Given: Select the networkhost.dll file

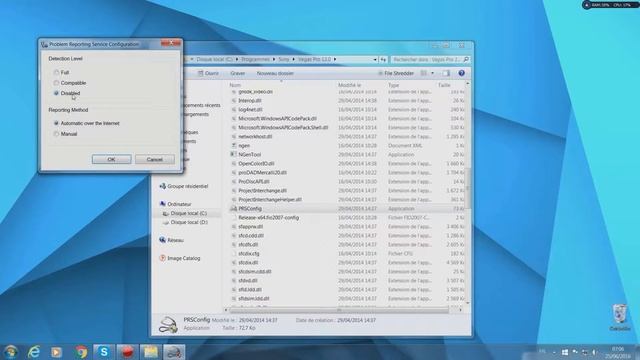Looking at the screenshot, I should click(x=255, y=136).
